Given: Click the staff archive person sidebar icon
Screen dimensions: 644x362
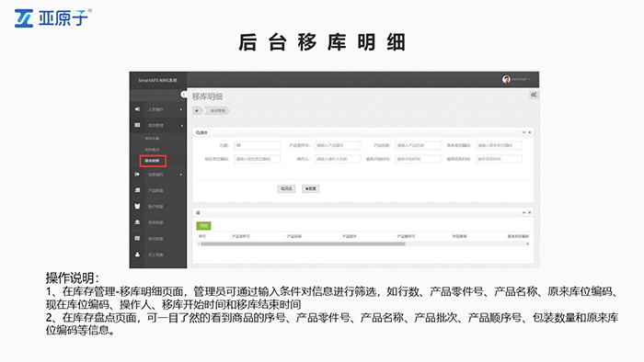Looking at the screenshot, I should (137, 255).
